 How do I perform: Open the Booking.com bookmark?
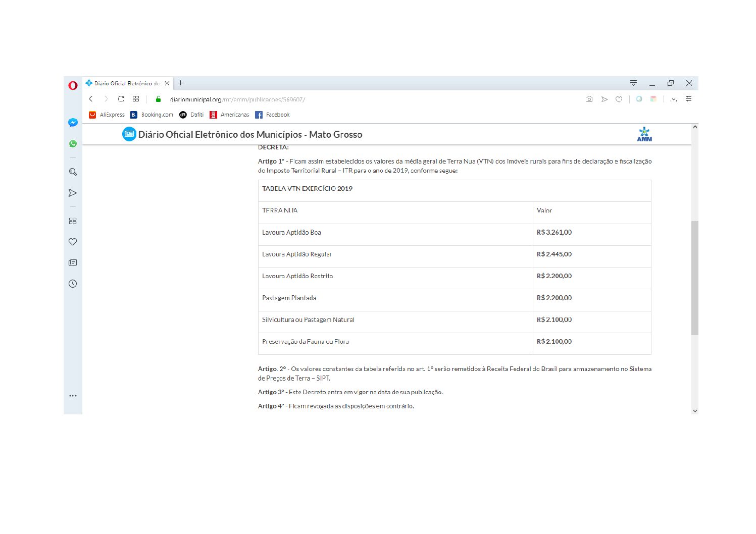(x=152, y=115)
